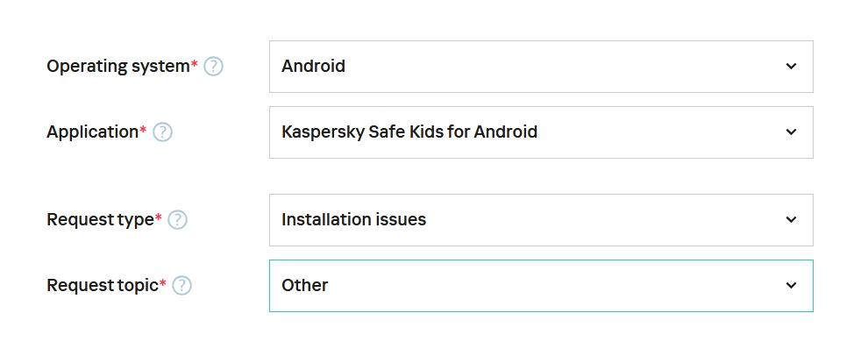Click the help icon next to Operating system

point(213,67)
